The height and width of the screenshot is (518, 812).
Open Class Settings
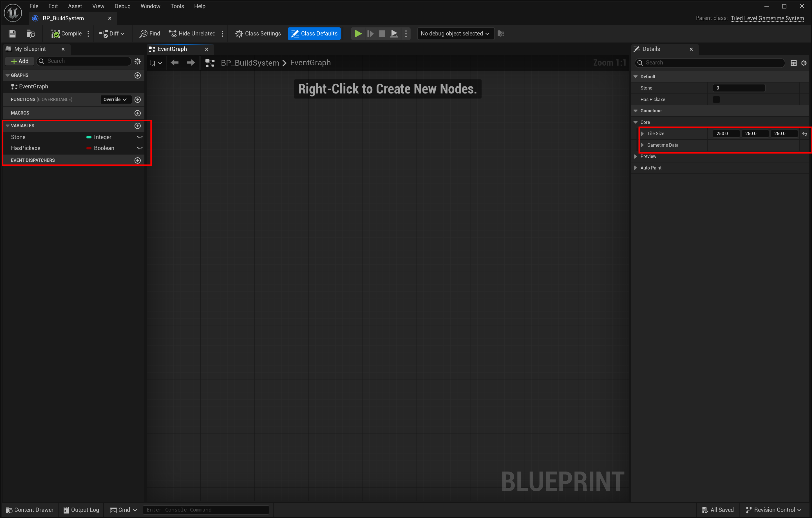258,34
